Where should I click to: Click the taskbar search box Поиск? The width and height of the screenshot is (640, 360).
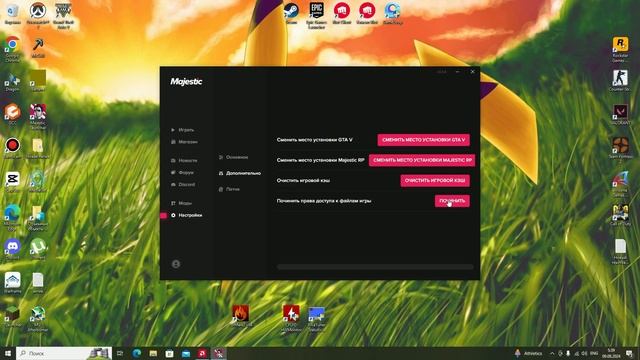click(x=64, y=353)
